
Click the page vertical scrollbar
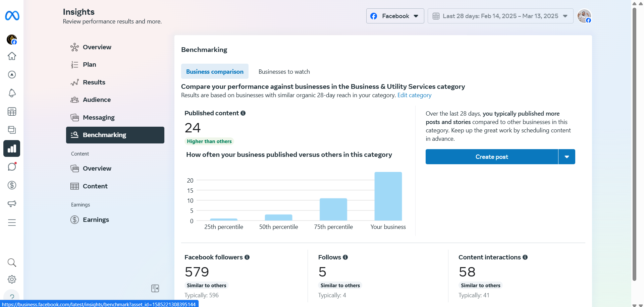(634, 144)
